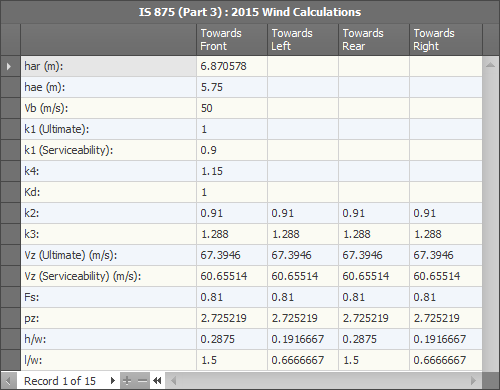
Task: Go to previous record arrow in navigator
Action: [x=9, y=380]
